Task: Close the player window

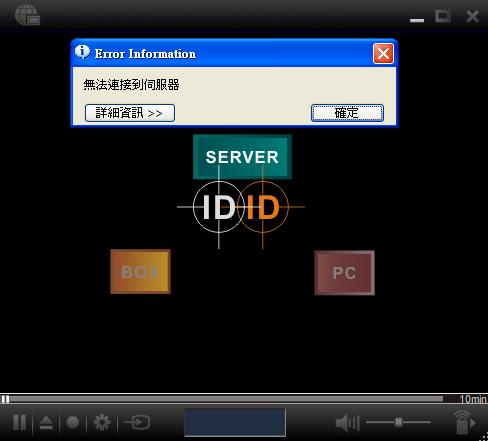Action: click(472, 16)
